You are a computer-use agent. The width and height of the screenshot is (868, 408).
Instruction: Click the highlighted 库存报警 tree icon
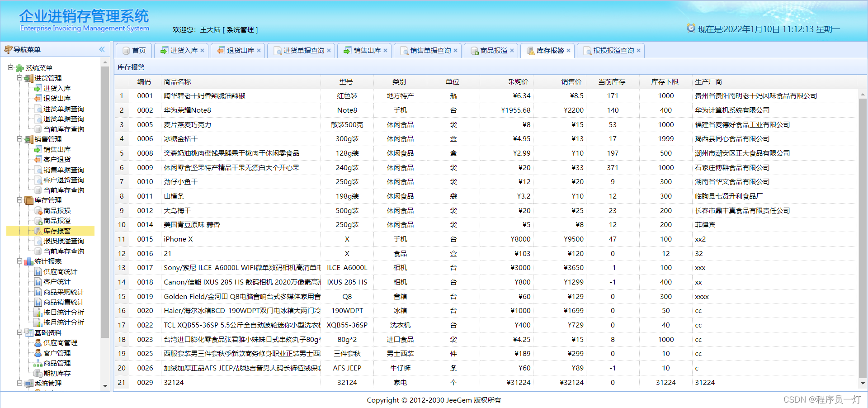pos(38,231)
